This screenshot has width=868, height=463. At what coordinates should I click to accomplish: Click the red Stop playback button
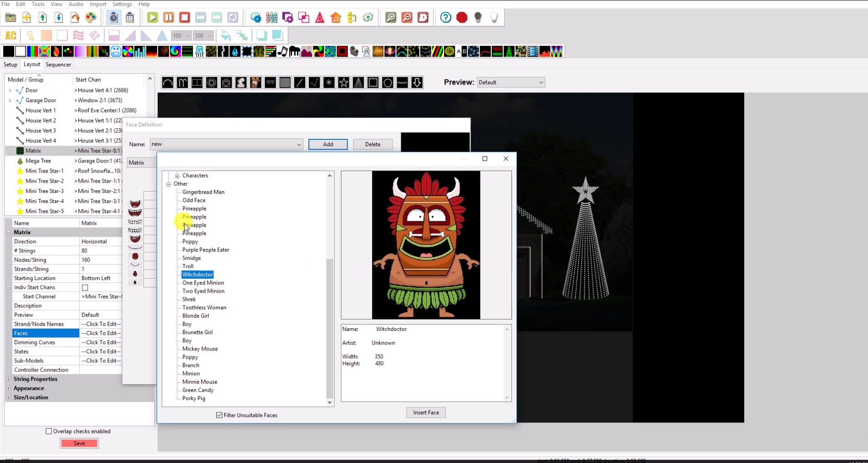pos(184,18)
